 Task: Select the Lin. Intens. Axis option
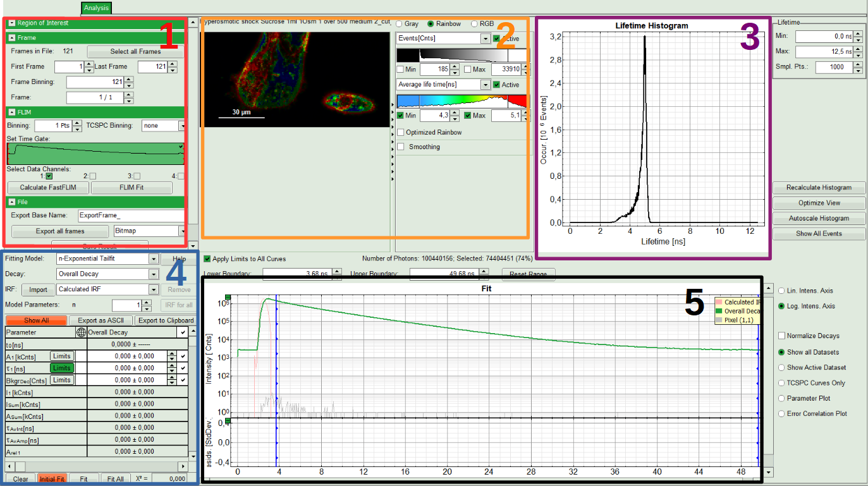click(782, 291)
